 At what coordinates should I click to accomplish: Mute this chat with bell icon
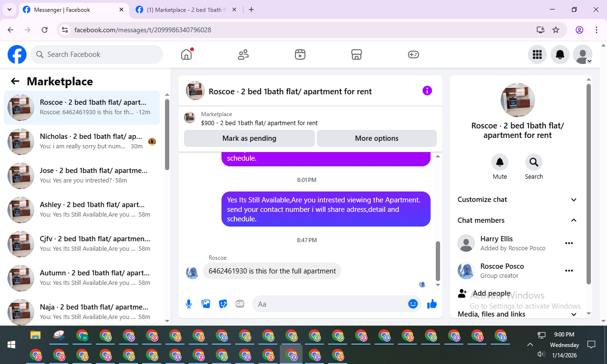pyautogui.click(x=500, y=162)
